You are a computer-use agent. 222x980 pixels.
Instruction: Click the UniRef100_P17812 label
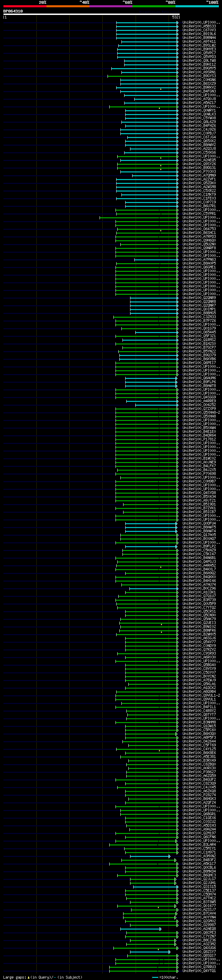[199, 439]
